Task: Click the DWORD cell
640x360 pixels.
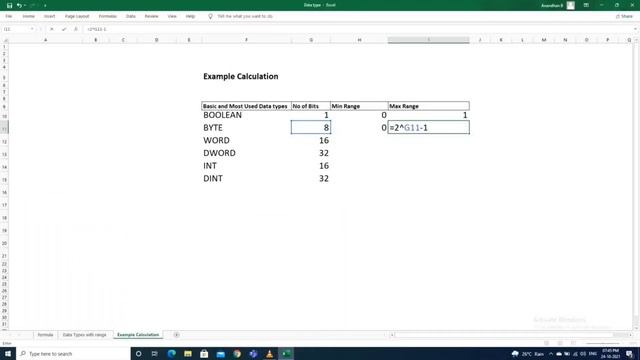Action: (x=246, y=153)
